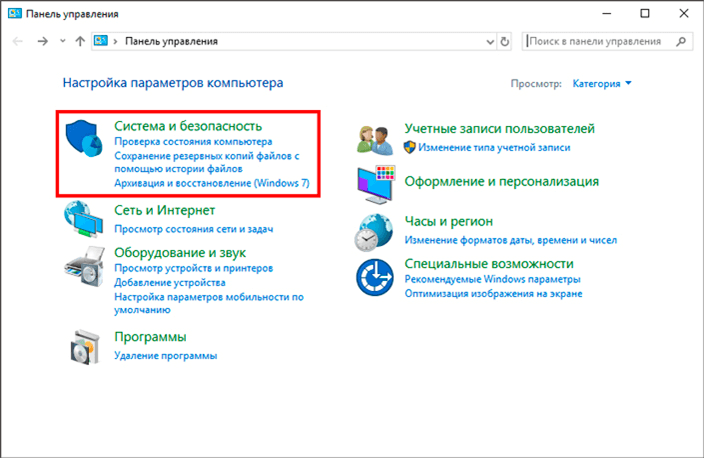Viewport: 704px width, 458px height.
Task: Maximize the Control Panel window
Action: [645, 13]
